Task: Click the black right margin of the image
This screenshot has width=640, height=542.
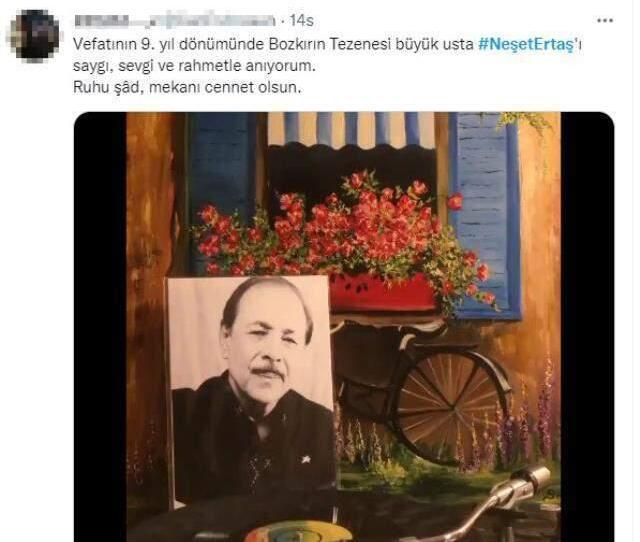Action: pos(587,327)
